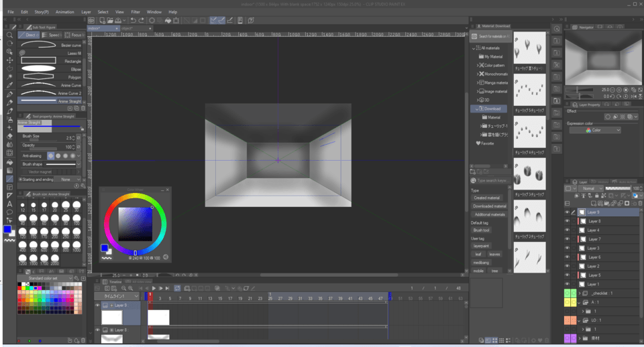Expand the Starting and ending plus box
This screenshot has width=644, height=347.
pos(20,180)
